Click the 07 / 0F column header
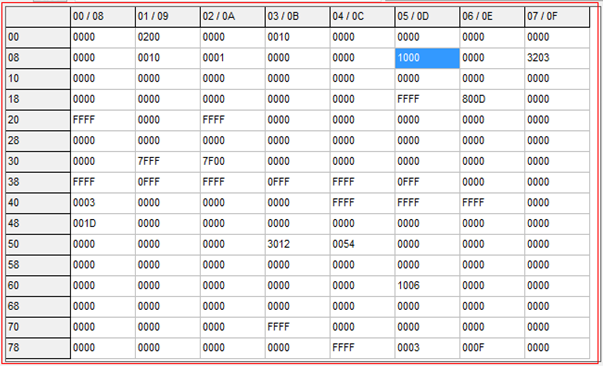The height and width of the screenshot is (366, 603). click(x=557, y=17)
